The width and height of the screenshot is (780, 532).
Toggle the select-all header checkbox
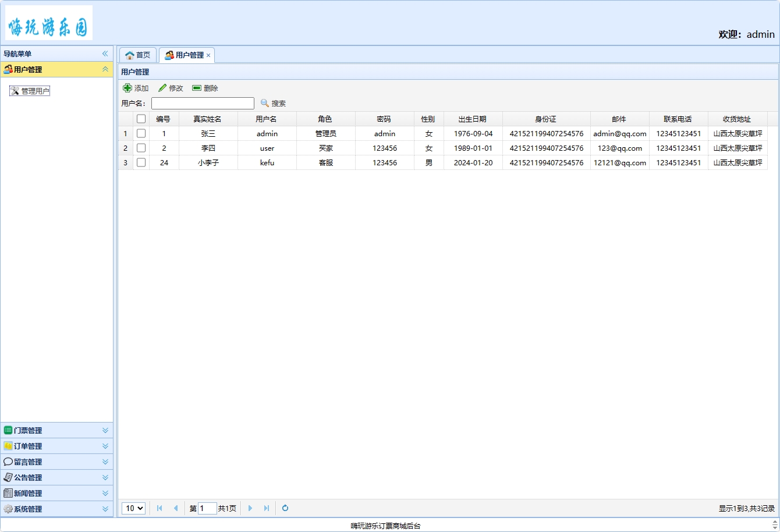[141, 119]
